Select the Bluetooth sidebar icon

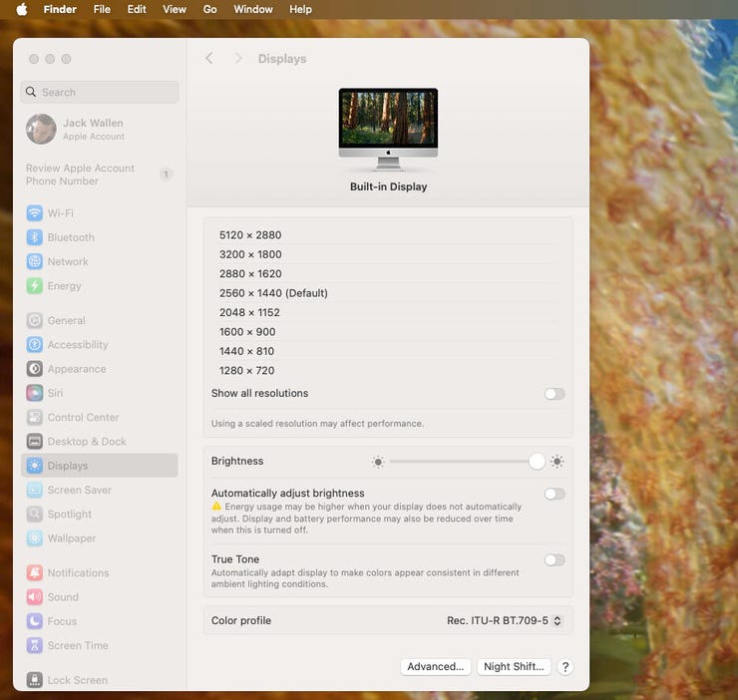[34, 237]
